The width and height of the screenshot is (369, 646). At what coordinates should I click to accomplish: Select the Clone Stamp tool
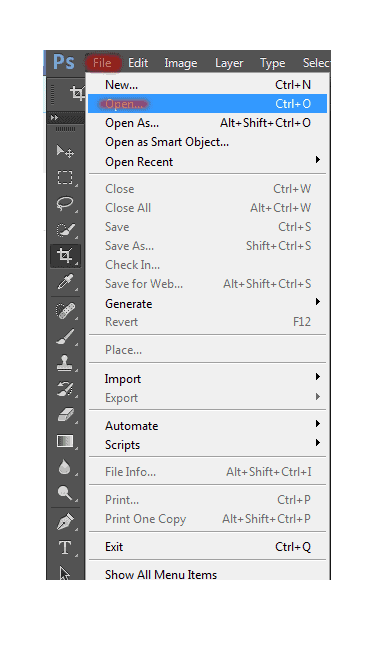[x=65, y=363]
